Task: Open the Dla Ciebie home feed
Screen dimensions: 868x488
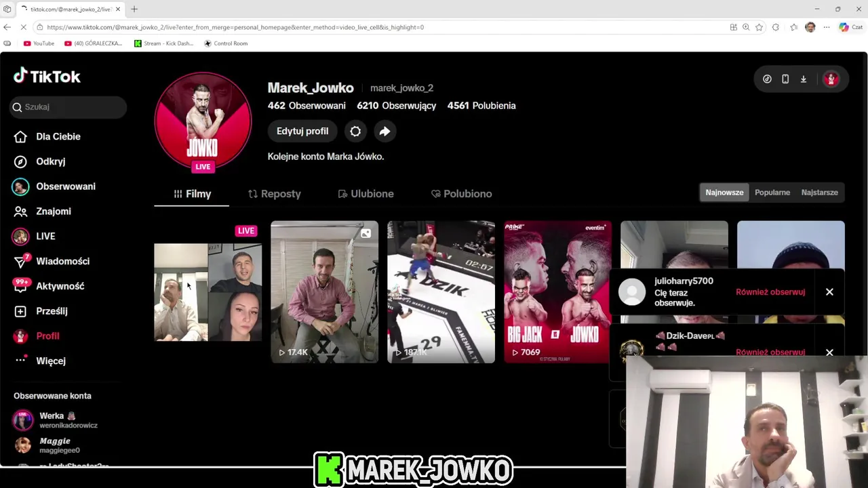Action: (47, 136)
